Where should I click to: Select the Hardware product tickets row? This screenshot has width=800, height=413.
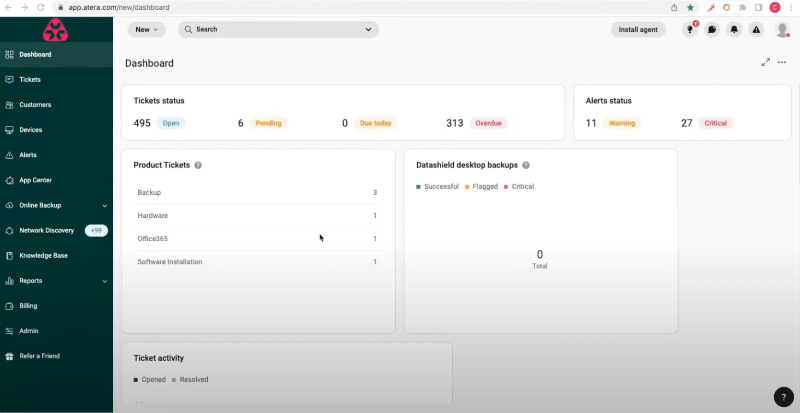click(258, 216)
